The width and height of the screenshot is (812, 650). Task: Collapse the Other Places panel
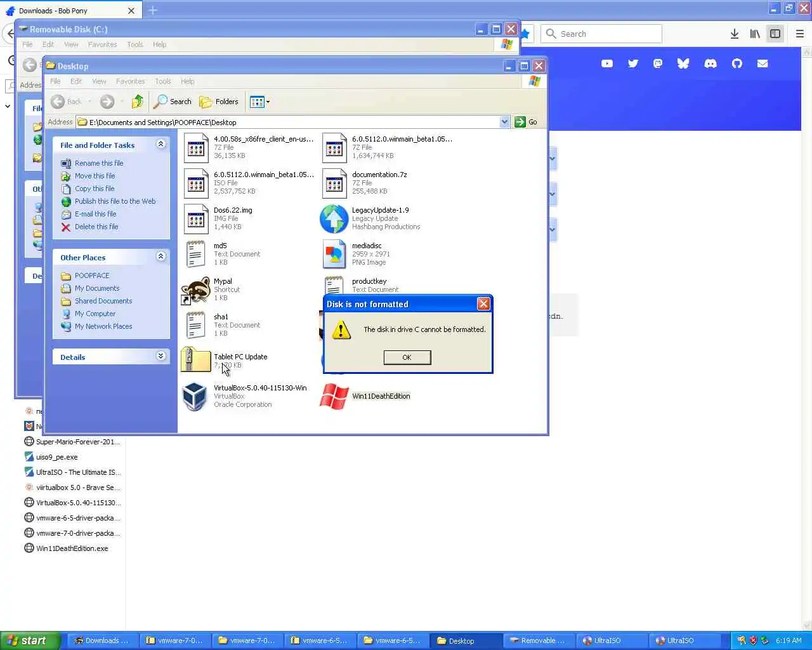(161, 256)
